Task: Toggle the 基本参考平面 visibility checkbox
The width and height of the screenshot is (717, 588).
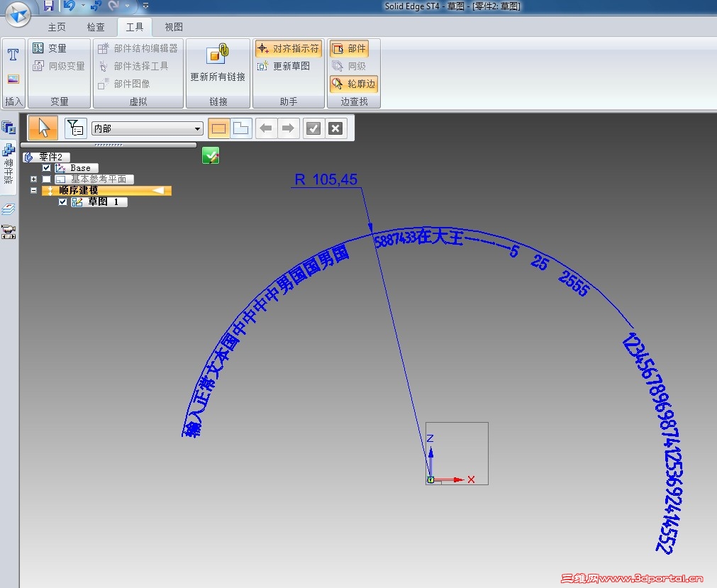Action: (x=46, y=179)
